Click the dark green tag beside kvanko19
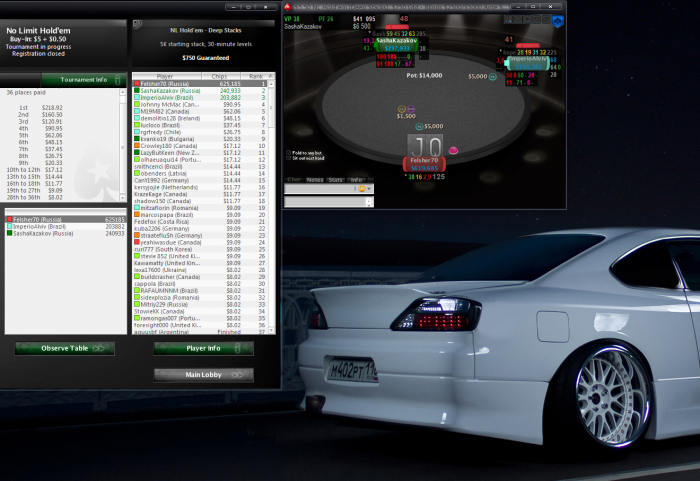Screen dimensions: 700x481 tap(137, 139)
